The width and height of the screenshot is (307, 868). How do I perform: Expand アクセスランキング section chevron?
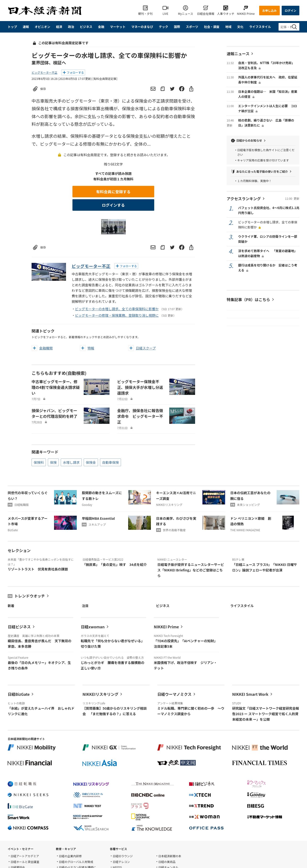coord(263,199)
